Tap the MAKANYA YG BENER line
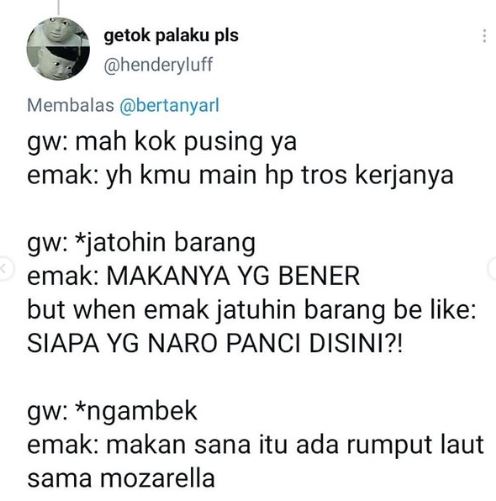Viewport: 496px width, 501px height. pyautogui.click(x=193, y=276)
